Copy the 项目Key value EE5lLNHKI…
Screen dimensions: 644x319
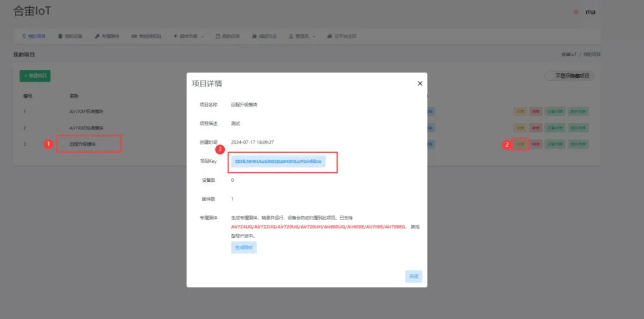click(278, 162)
